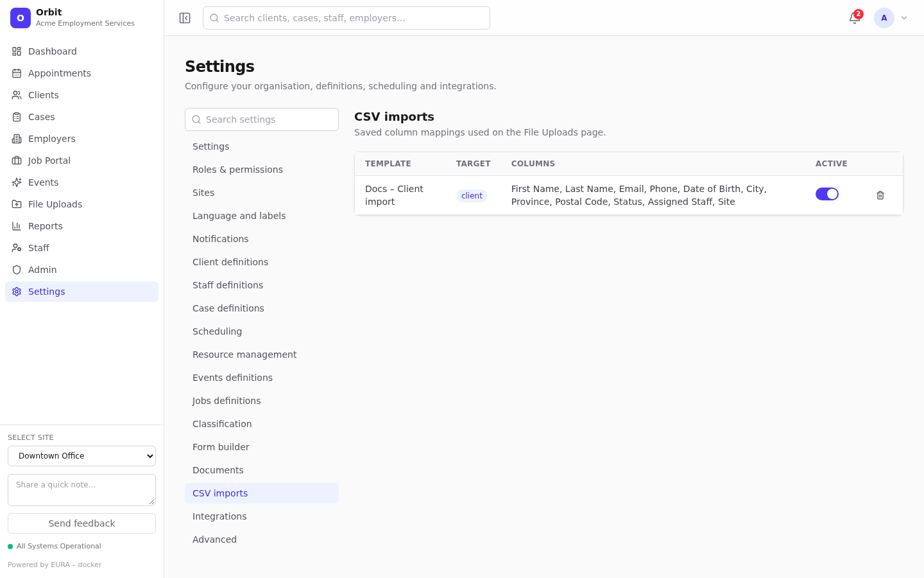Screen dimensions: 924x578
Task: Open the Select Site dropdown
Action: (81, 456)
